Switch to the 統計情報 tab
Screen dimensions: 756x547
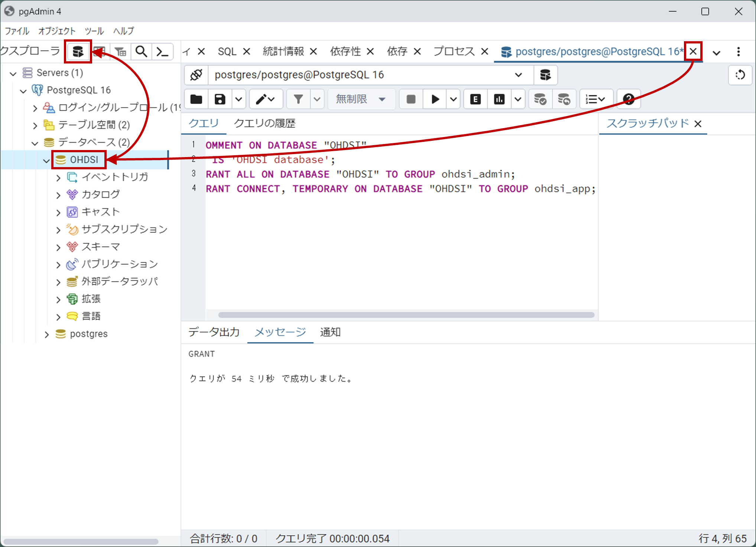point(283,52)
